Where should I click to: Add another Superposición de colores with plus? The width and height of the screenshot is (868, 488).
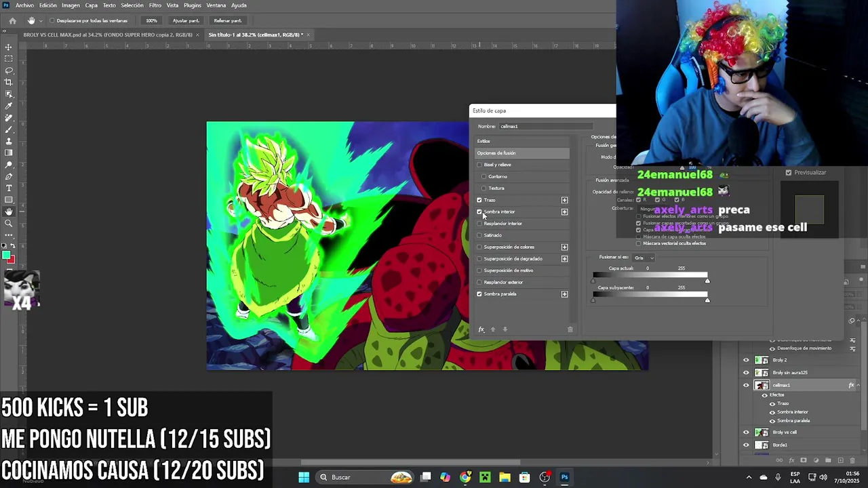point(564,247)
